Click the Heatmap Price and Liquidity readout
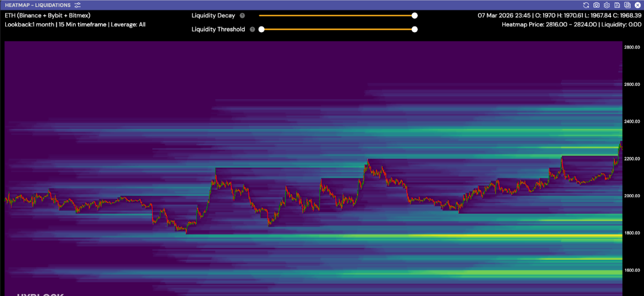The image size is (644, 296). [x=572, y=24]
